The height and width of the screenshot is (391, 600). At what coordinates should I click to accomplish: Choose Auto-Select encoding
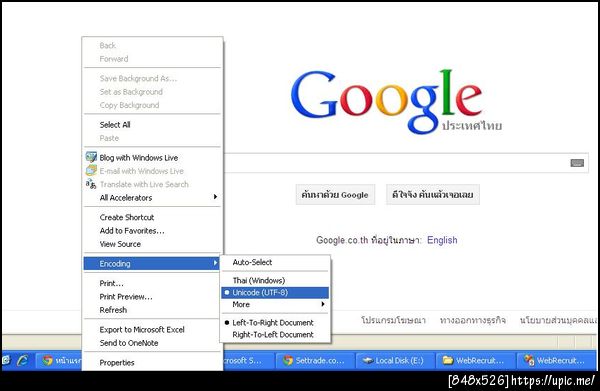point(275,262)
